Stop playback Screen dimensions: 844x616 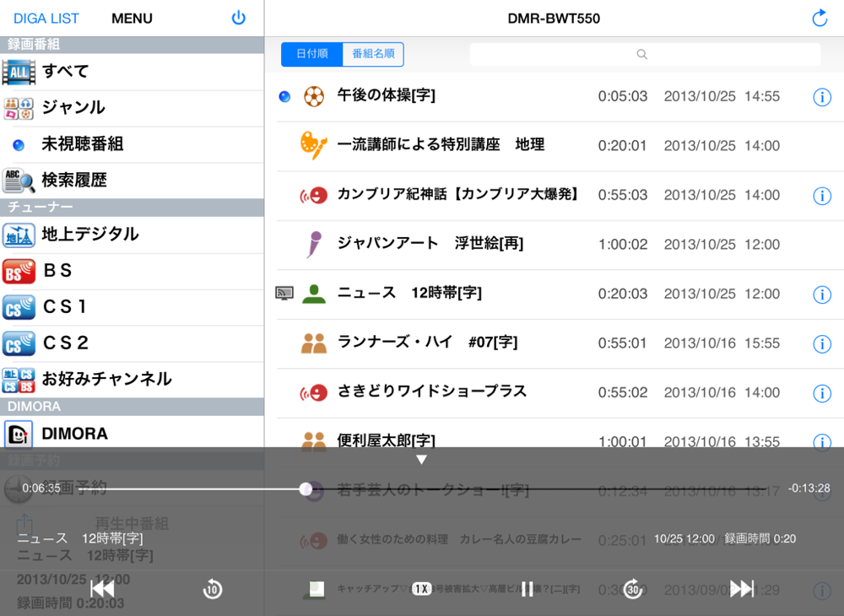316,588
